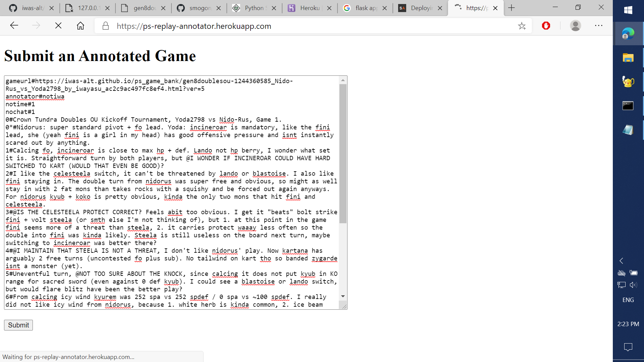Switch to the Heroku tab
The width and height of the screenshot is (644, 362).
(305, 8)
